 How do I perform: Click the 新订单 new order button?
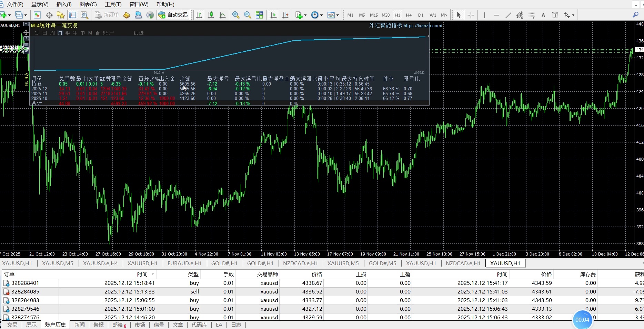pyautogui.click(x=107, y=15)
